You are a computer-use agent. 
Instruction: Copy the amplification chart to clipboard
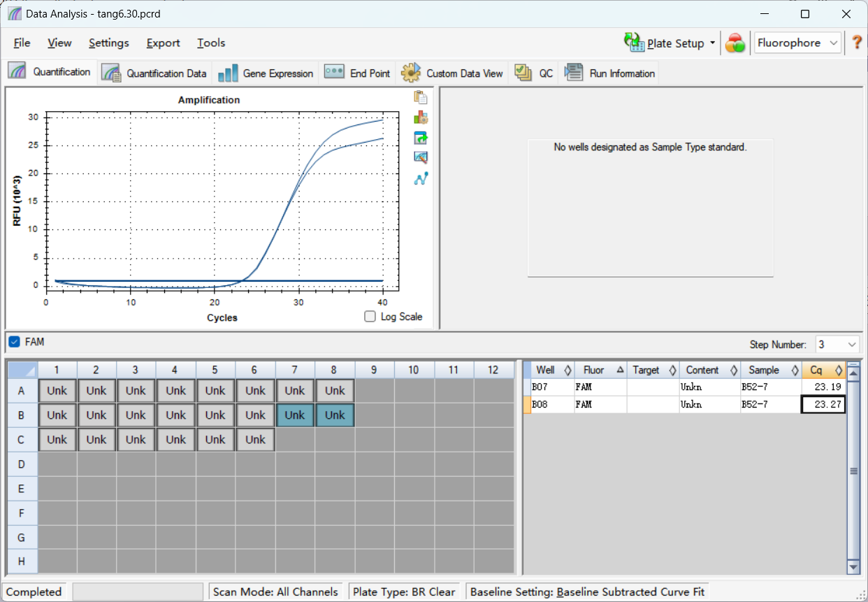(421, 97)
